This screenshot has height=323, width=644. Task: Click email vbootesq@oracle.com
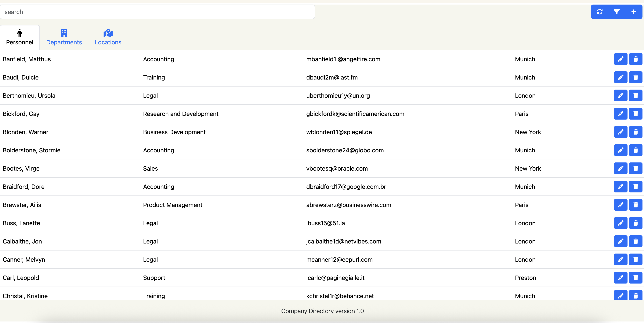click(x=337, y=169)
